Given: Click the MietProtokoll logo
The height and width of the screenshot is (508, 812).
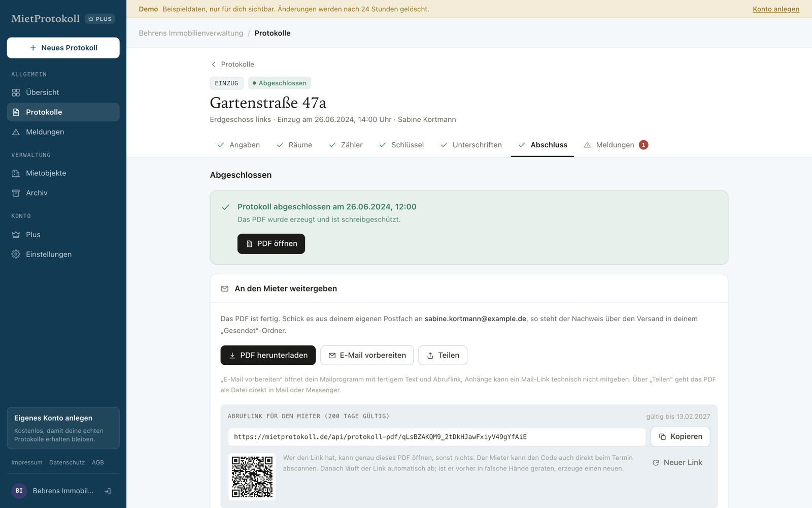Looking at the screenshot, I should point(46,19).
